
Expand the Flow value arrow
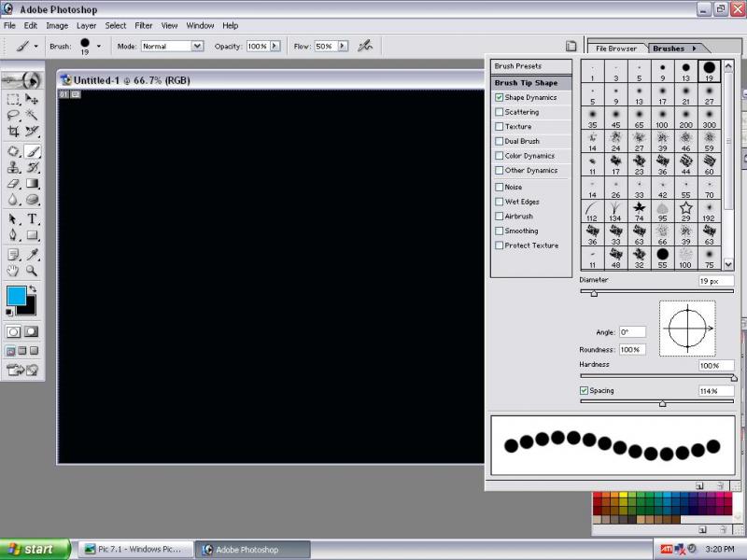point(342,46)
